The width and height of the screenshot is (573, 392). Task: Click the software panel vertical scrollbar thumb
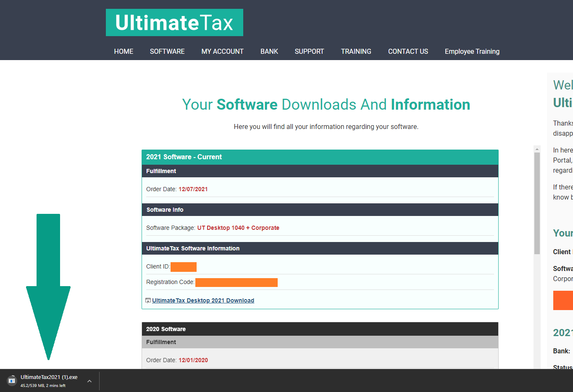point(537,203)
